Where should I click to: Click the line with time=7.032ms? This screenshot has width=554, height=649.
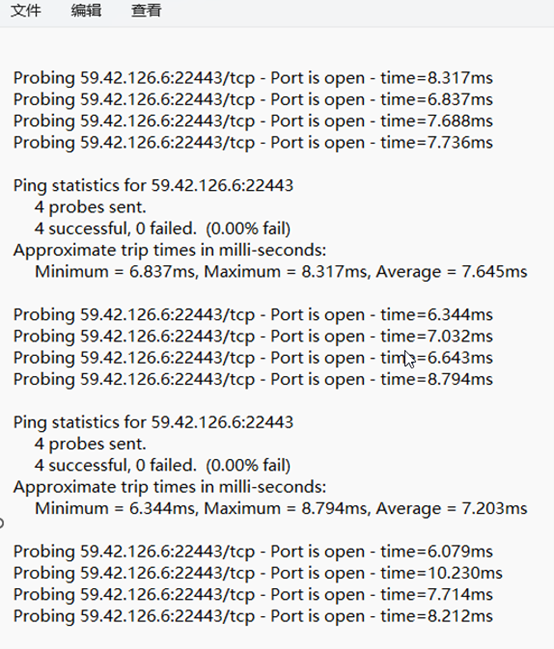tap(253, 337)
